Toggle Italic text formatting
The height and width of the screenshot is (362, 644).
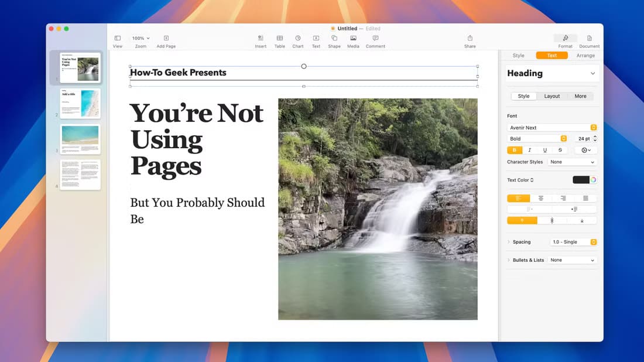click(530, 150)
